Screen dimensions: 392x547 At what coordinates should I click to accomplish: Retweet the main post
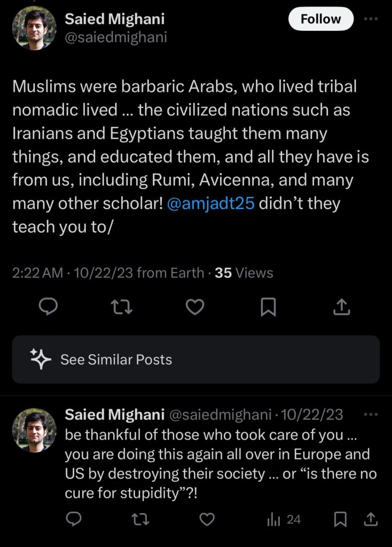pyautogui.click(x=121, y=307)
